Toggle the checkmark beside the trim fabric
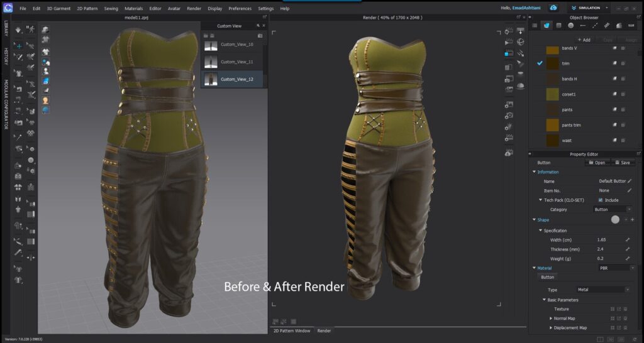 [x=539, y=63]
